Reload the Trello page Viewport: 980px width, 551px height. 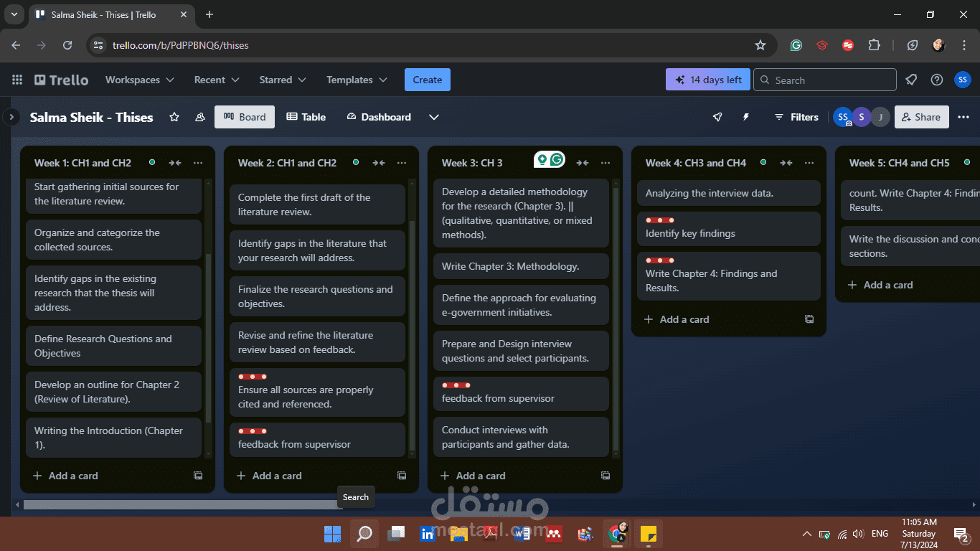pyautogui.click(x=67, y=45)
